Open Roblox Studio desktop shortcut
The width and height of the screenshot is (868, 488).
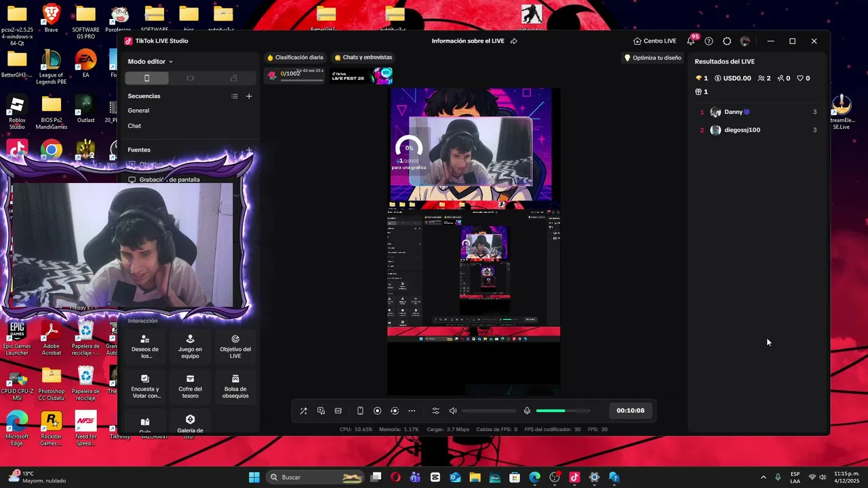pyautogui.click(x=17, y=113)
